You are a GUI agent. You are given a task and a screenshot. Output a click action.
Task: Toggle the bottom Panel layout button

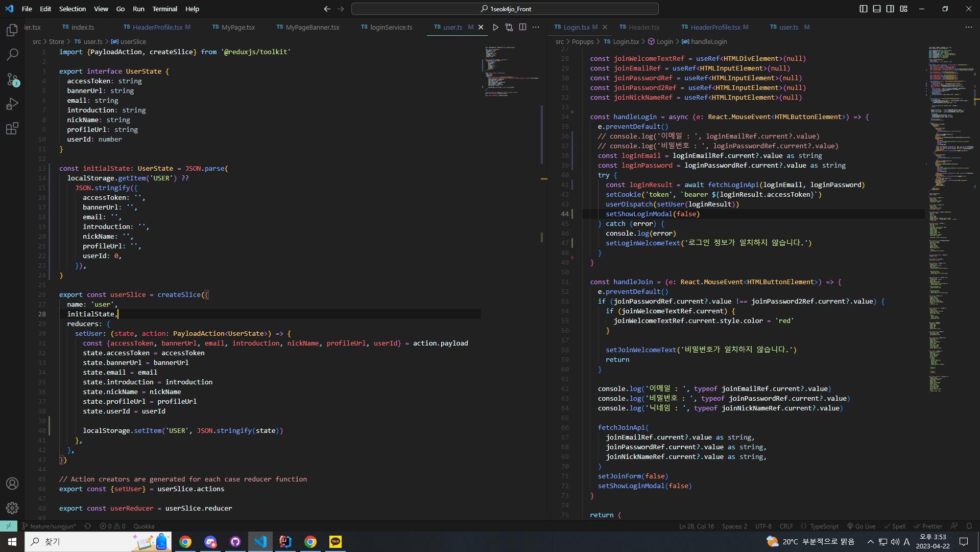877,9
